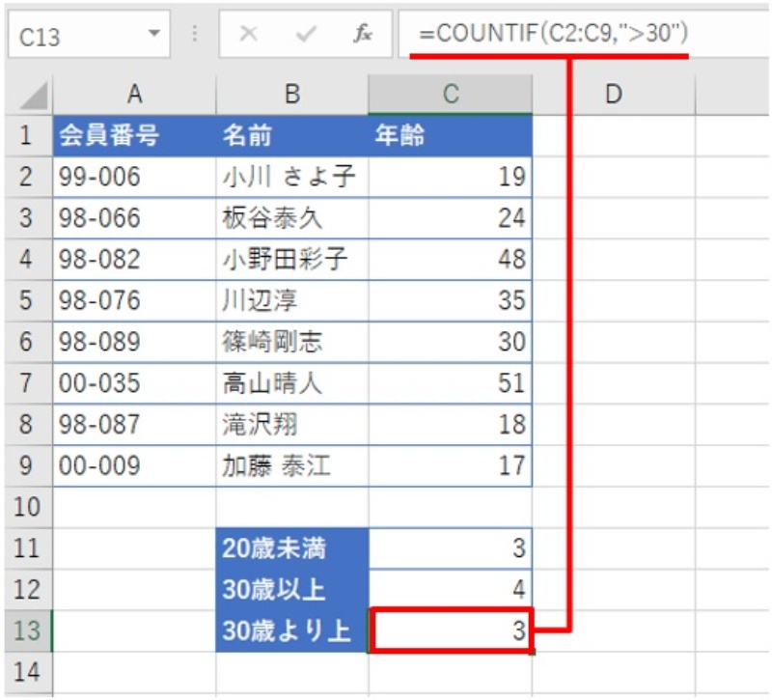Viewport: 772px width, 700px height.
Task: Select row 14 header
Action: click(28, 672)
